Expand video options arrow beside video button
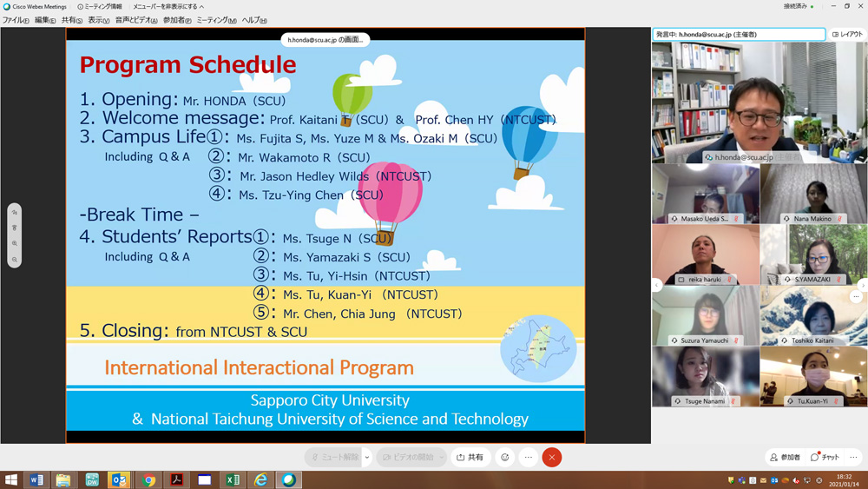This screenshot has width=868, height=489. (x=442, y=458)
